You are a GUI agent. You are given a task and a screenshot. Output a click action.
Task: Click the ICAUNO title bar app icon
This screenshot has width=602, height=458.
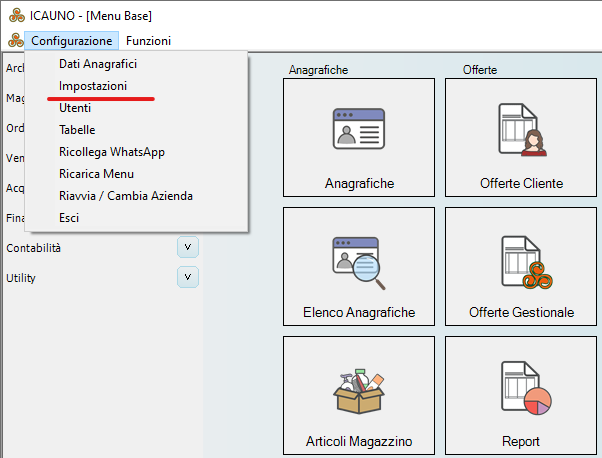[x=14, y=16]
